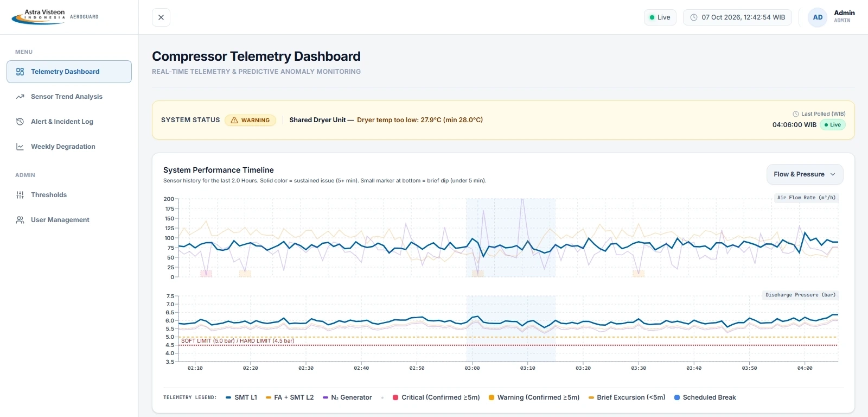Open the Flow & Pressure dropdown
868x417 pixels.
point(805,174)
